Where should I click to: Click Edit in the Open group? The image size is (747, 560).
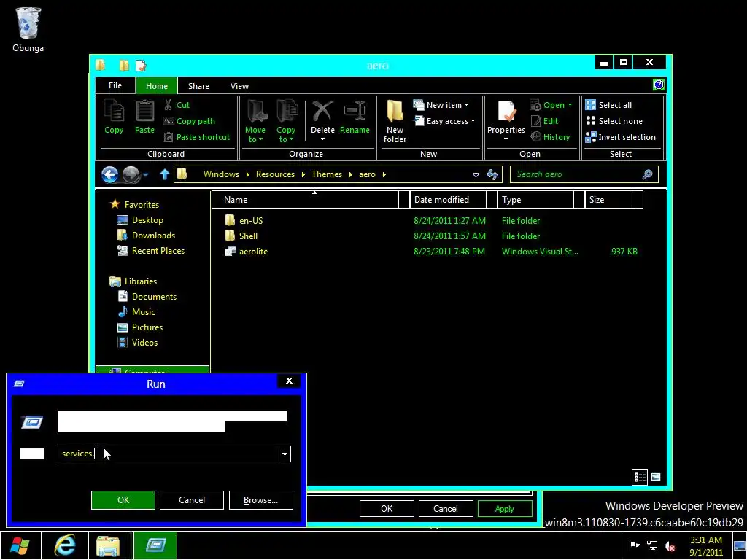tap(544, 121)
